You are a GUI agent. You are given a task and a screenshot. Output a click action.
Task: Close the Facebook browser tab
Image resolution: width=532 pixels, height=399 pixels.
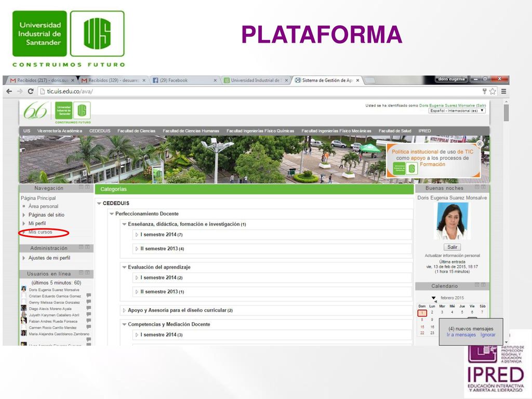coord(215,81)
